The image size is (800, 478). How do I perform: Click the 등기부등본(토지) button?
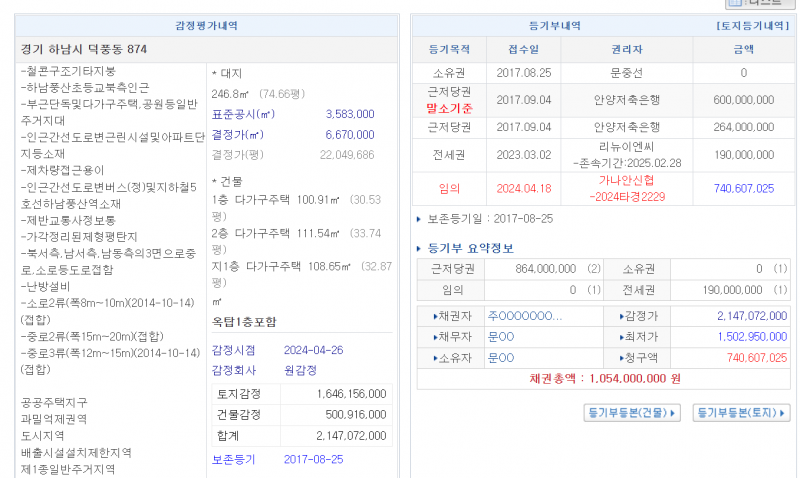point(741,412)
